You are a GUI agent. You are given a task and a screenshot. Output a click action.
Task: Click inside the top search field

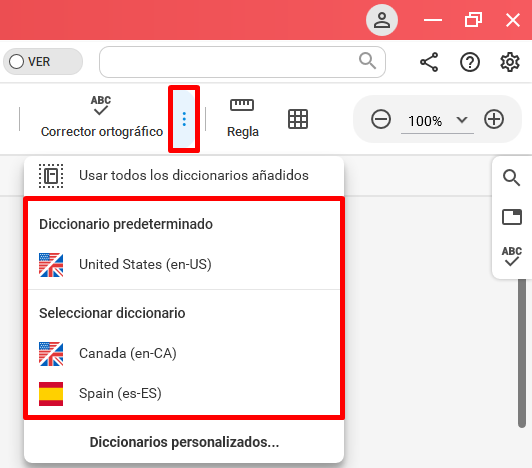click(x=242, y=62)
